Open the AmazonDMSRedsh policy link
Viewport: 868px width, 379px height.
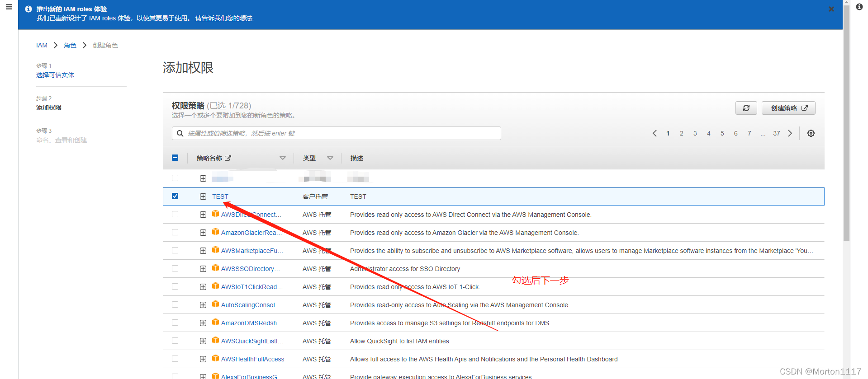[251, 323]
